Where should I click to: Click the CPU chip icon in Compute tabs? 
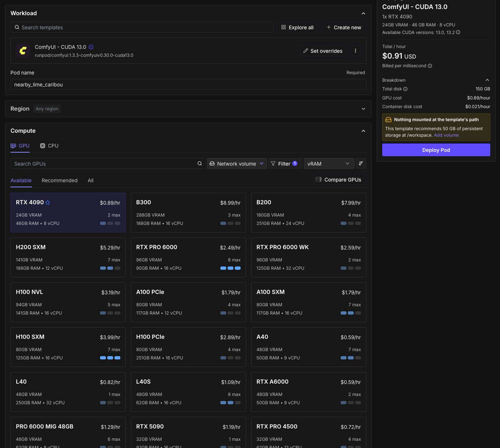tap(43, 146)
